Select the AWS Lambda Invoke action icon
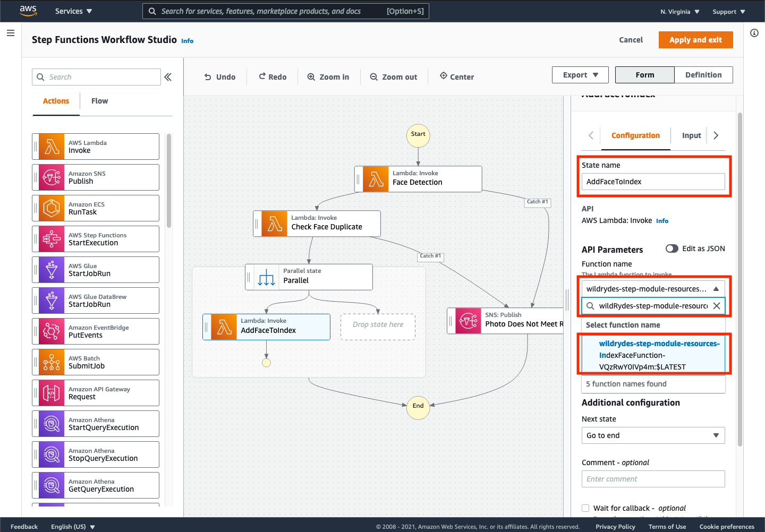Image resolution: width=765 pixels, height=532 pixels. [x=52, y=147]
